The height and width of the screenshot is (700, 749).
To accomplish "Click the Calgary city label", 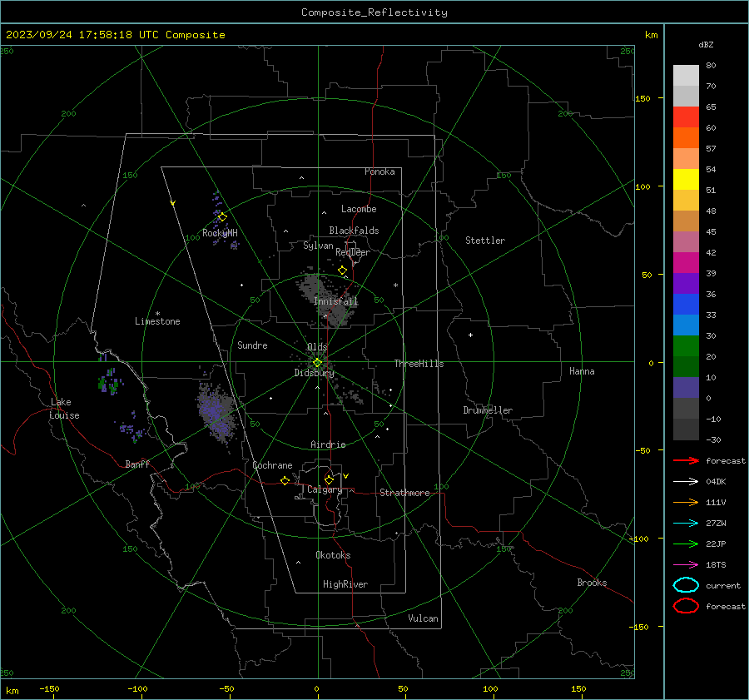I will 325,489.
